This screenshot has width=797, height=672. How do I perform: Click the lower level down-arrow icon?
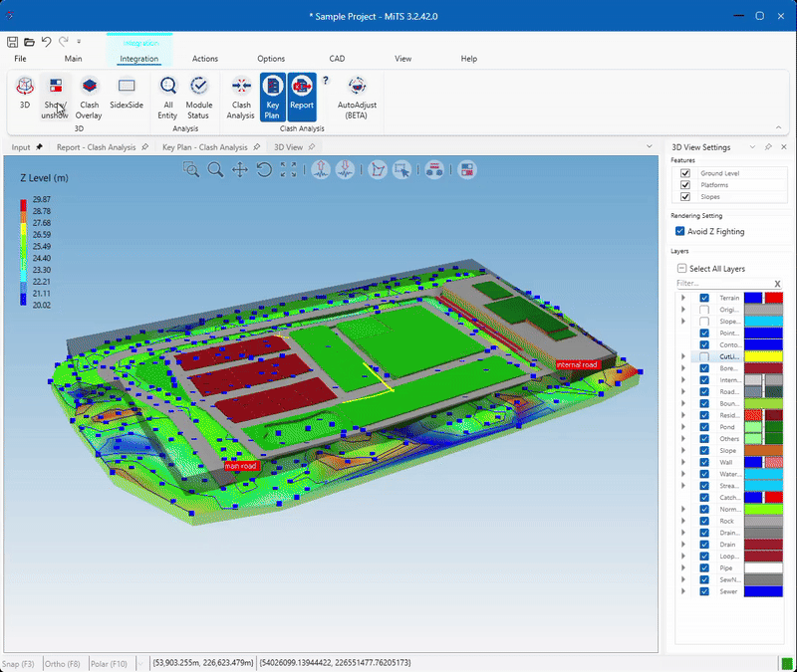(x=345, y=169)
